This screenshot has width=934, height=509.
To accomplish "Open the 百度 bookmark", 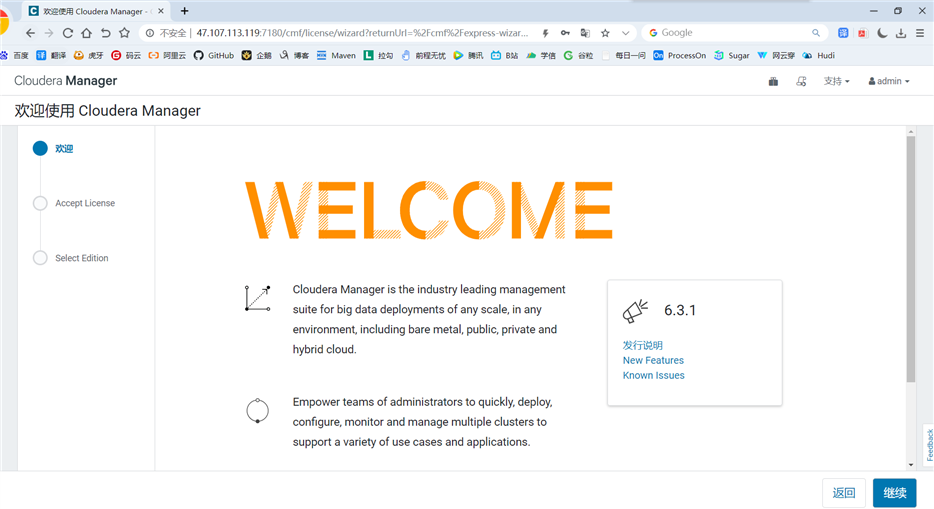I will (x=15, y=55).
